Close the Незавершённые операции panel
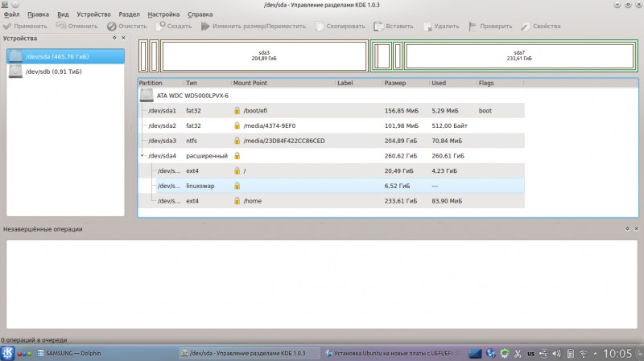The image size is (644, 361). pyautogui.click(x=636, y=228)
